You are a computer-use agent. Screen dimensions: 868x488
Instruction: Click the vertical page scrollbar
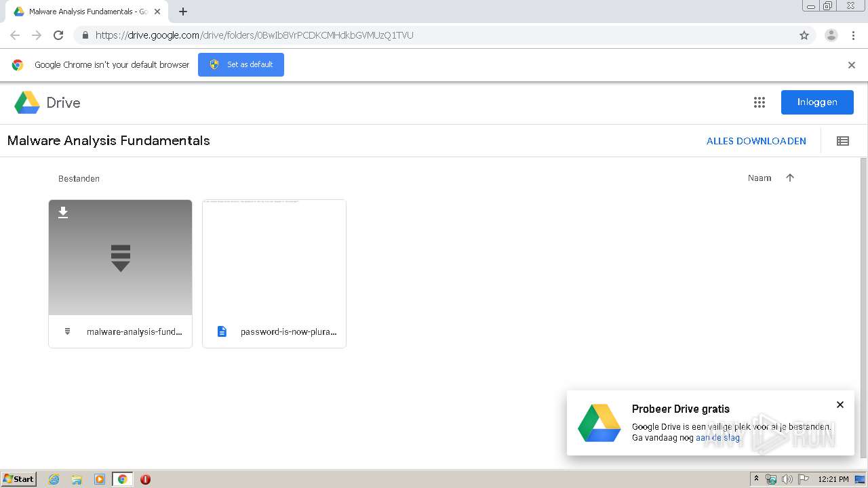(863, 307)
